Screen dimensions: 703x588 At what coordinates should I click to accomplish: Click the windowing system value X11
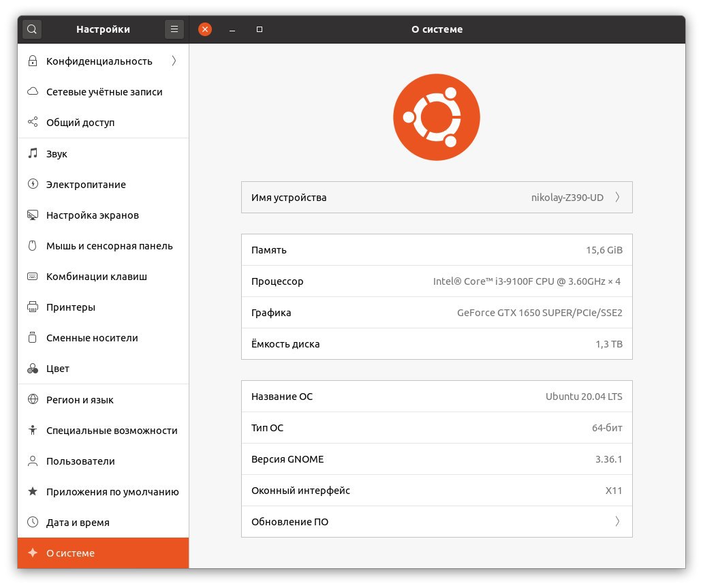point(614,490)
